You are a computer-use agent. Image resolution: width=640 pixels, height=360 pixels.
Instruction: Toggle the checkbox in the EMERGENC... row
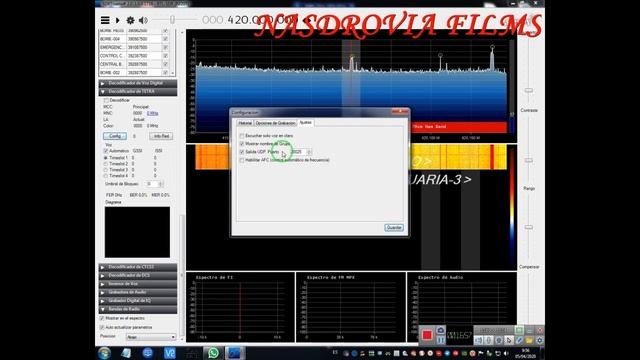click(165, 47)
